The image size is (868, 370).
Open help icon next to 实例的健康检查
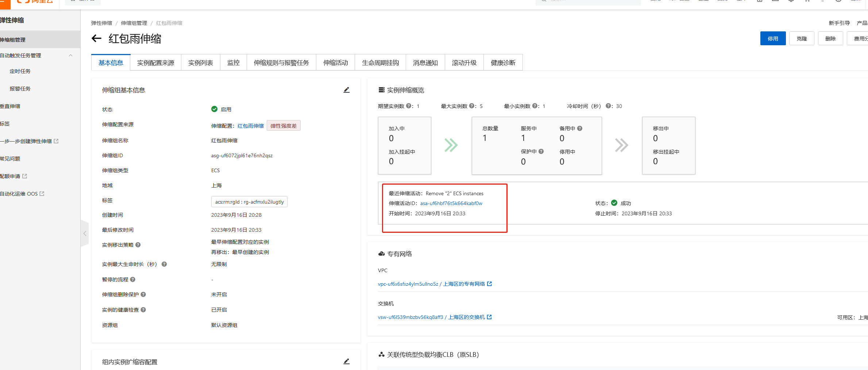coord(143,310)
